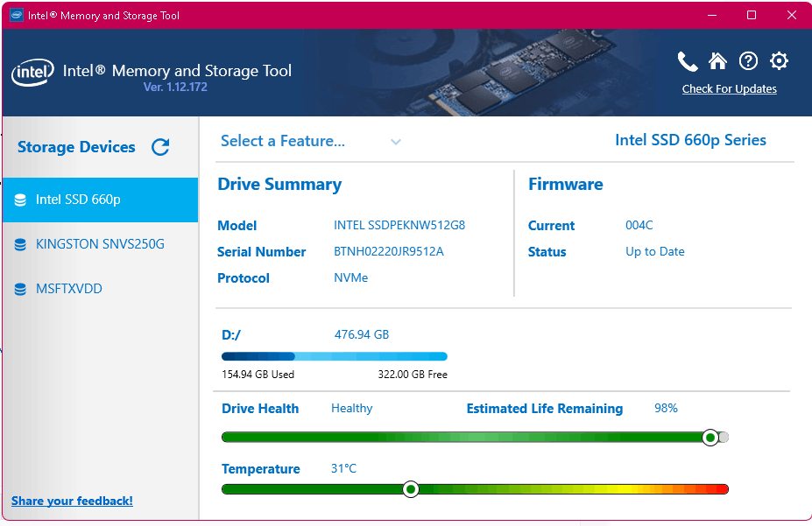
Task: Click the Storage Devices heading
Action: point(76,147)
